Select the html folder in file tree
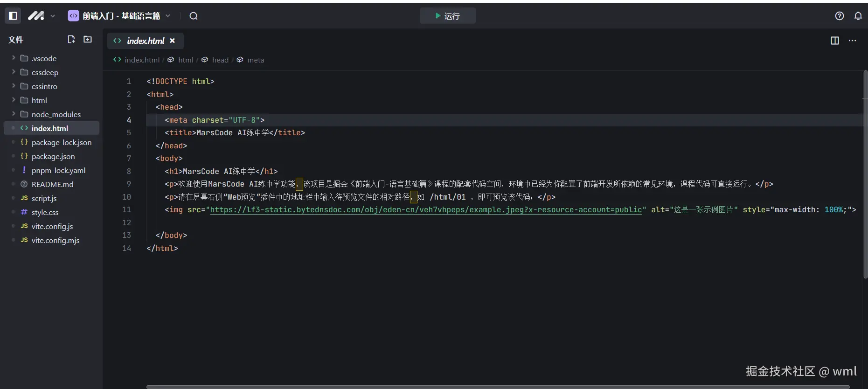Image resolution: width=868 pixels, height=389 pixels. [x=51, y=100]
